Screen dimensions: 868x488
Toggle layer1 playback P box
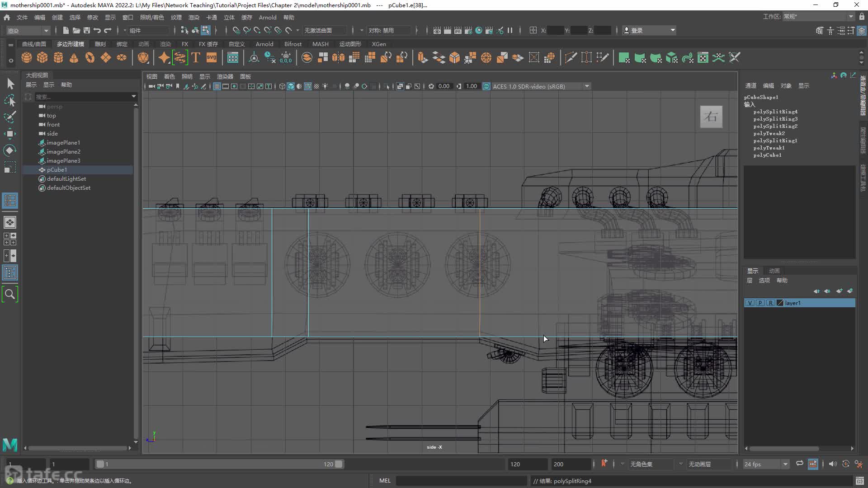coord(760,303)
